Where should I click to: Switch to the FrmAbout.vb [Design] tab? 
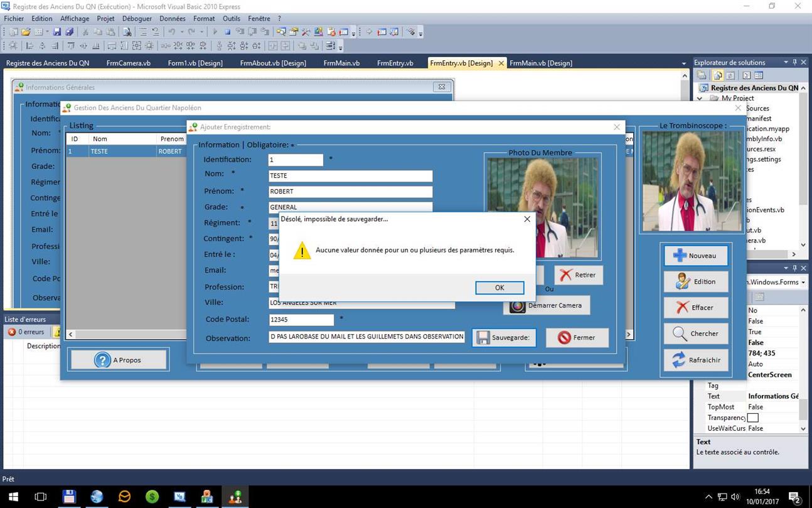click(x=273, y=63)
